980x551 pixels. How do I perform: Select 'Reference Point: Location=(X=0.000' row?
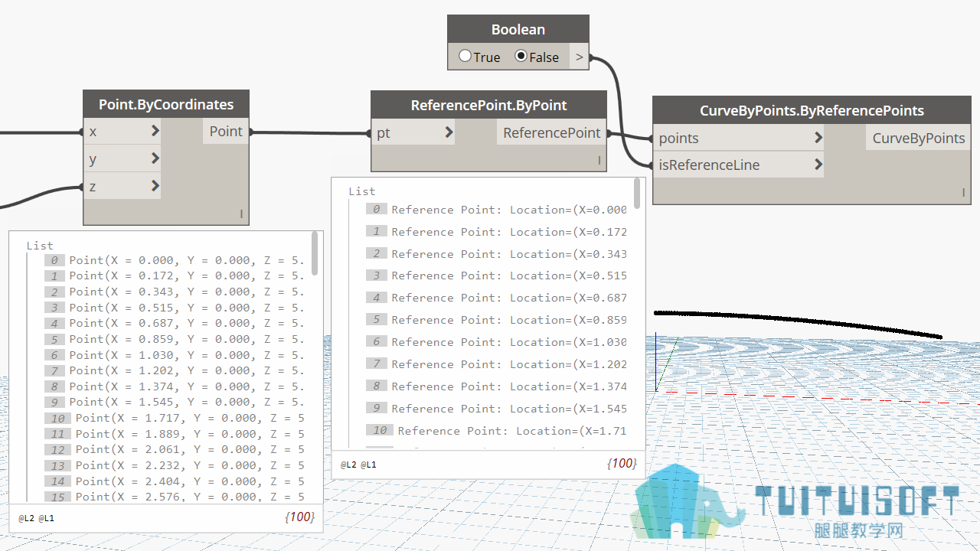coord(496,209)
